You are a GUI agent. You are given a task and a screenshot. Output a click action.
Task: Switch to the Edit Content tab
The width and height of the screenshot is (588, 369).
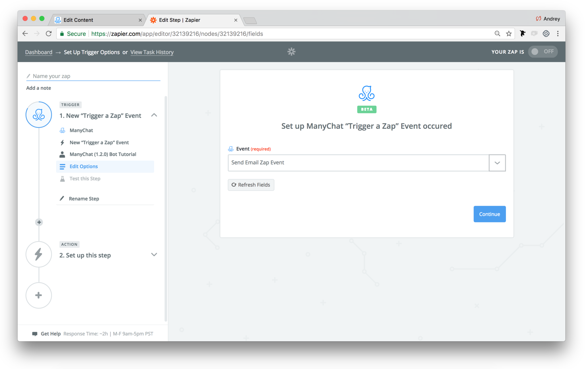98,20
